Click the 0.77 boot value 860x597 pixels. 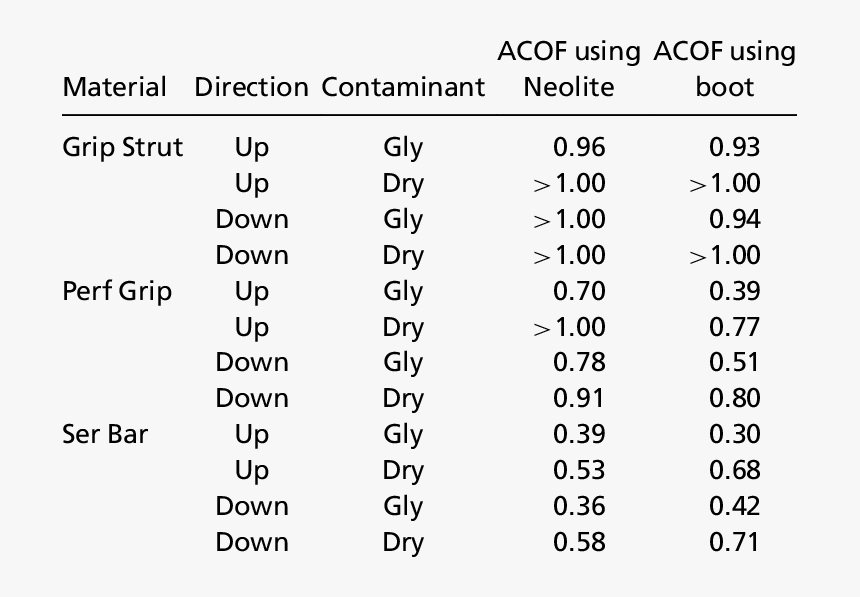point(734,327)
